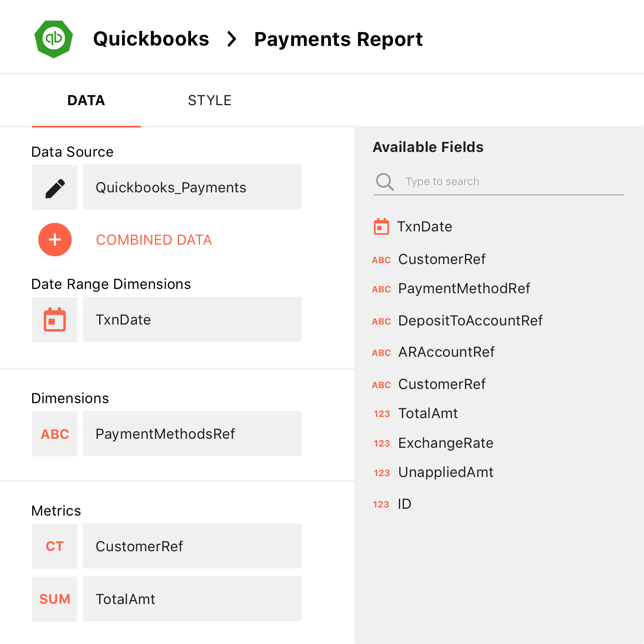The width and height of the screenshot is (644, 644).
Task: Click the Date Range Dimensions label
Action: point(111,284)
